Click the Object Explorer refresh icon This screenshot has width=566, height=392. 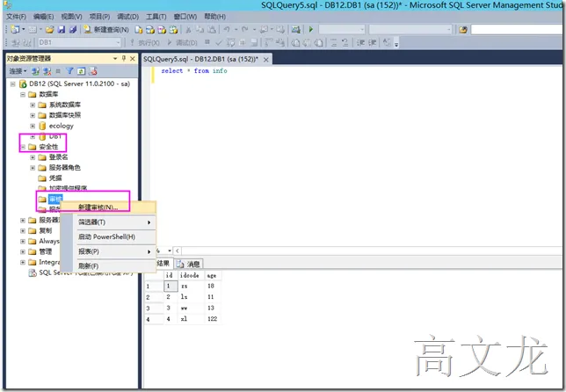point(81,71)
